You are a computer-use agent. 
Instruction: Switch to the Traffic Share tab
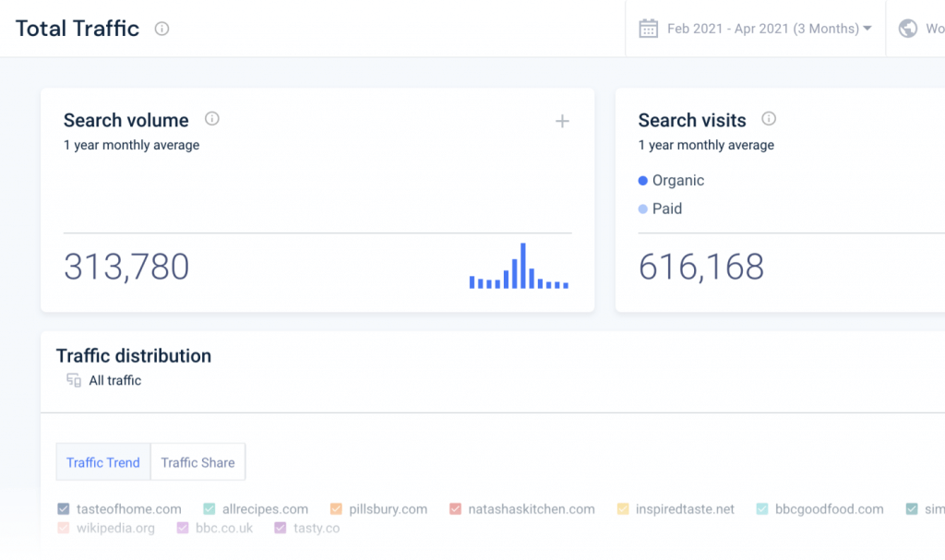[197, 461]
